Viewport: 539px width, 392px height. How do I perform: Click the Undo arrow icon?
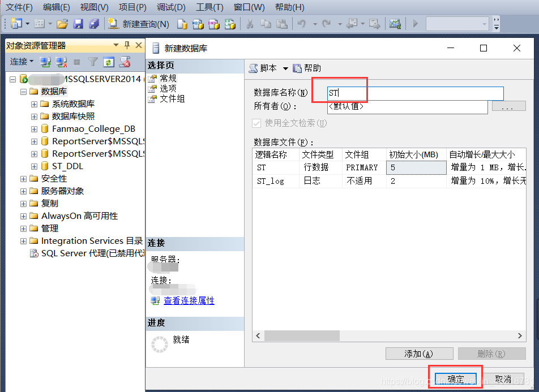coord(301,24)
